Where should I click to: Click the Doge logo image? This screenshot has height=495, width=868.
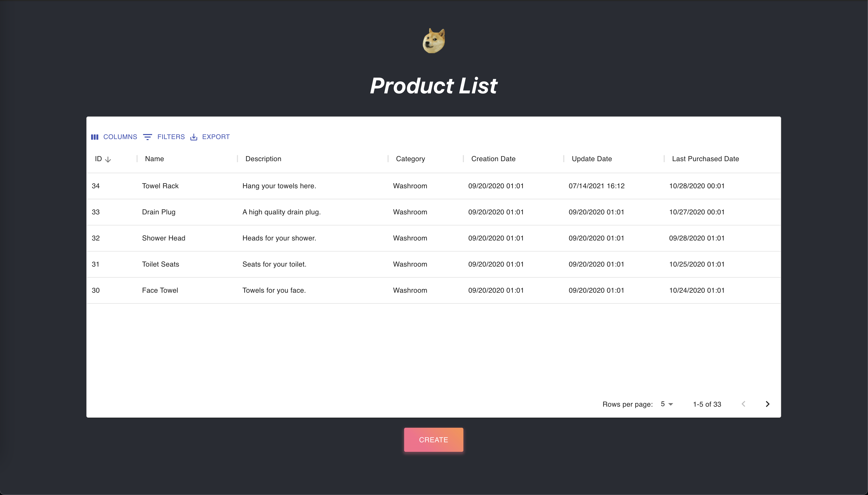(434, 41)
